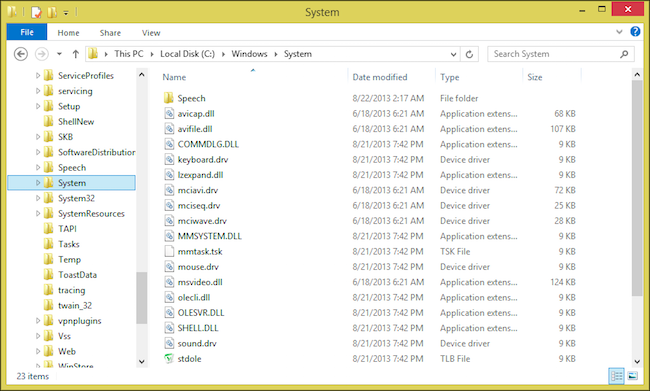Click the Properties icon in quick access toolbar

(x=36, y=12)
